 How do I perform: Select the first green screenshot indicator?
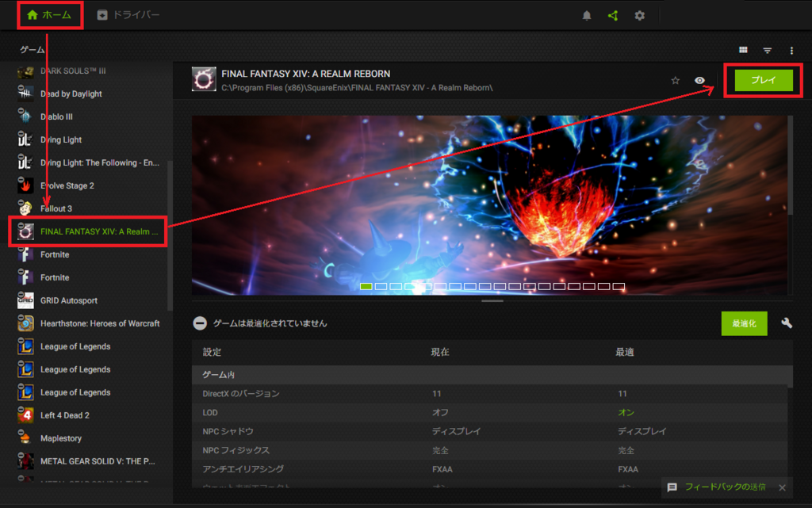point(366,286)
